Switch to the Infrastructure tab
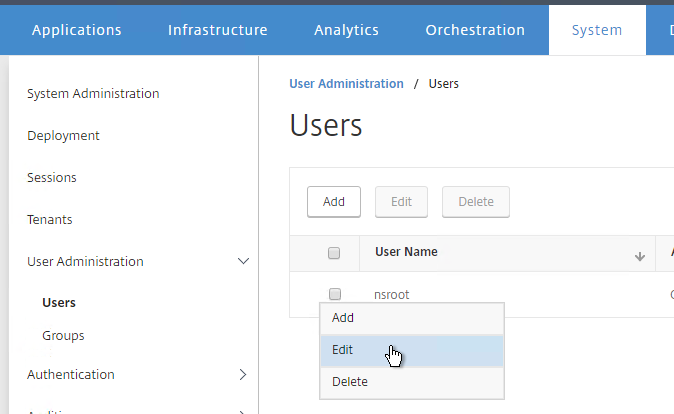674x414 pixels. coord(218,30)
